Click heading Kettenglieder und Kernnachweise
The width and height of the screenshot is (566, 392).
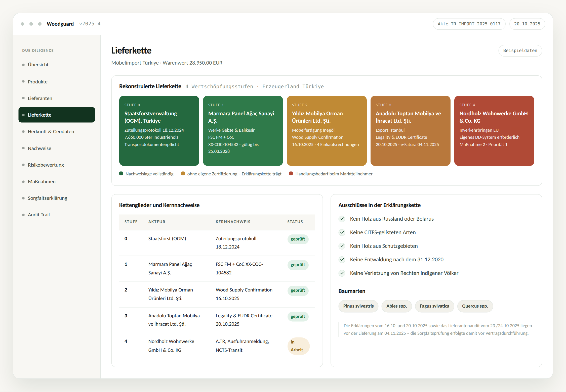[x=159, y=205]
